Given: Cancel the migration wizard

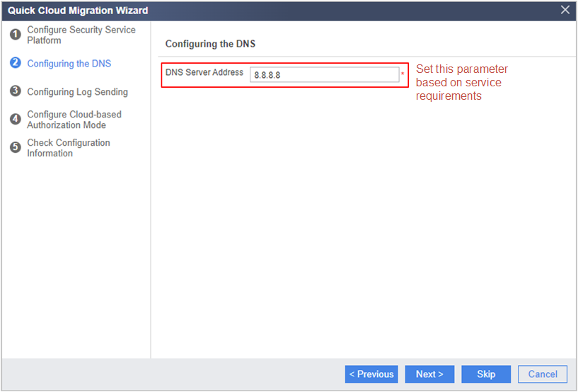Looking at the screenshot, I should tap(542, 374).
